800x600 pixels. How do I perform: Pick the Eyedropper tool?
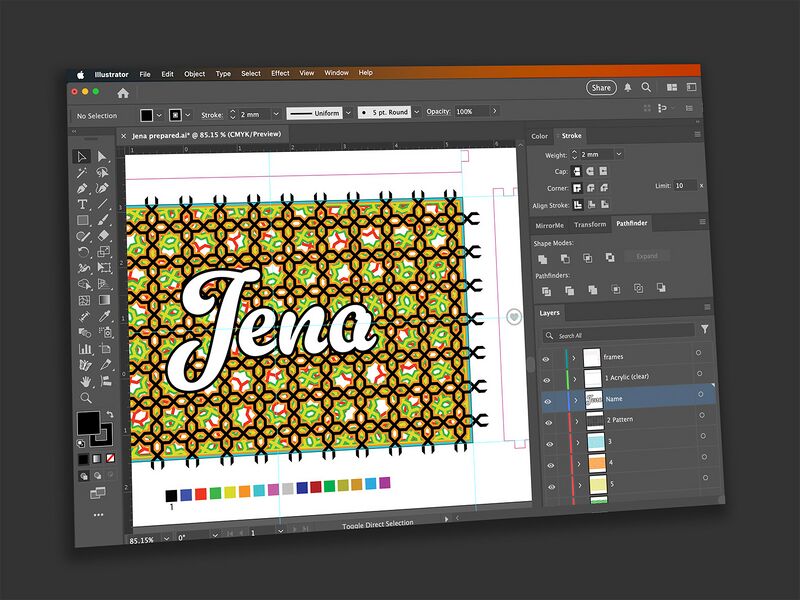[105, 316]
